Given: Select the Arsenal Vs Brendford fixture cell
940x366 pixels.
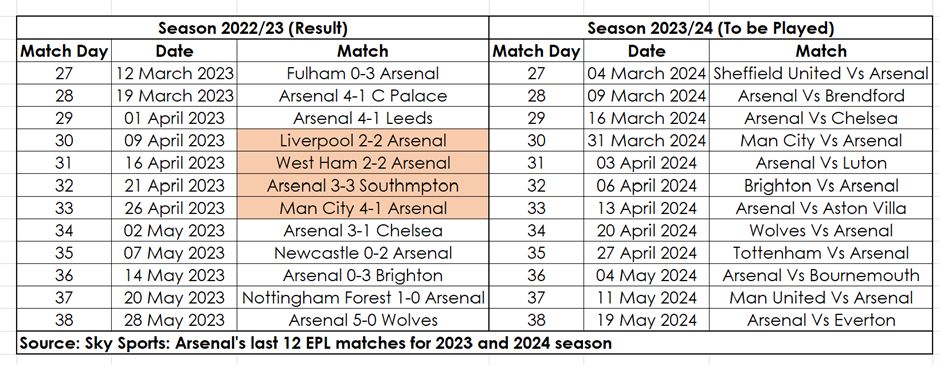Looking at the screenshot, I should click(x=821, y=96).
